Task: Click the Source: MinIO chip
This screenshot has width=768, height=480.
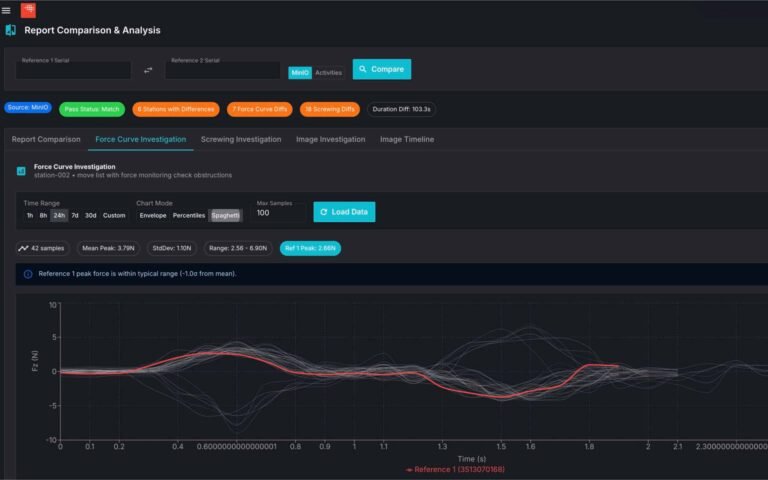Action: [28, 107]
